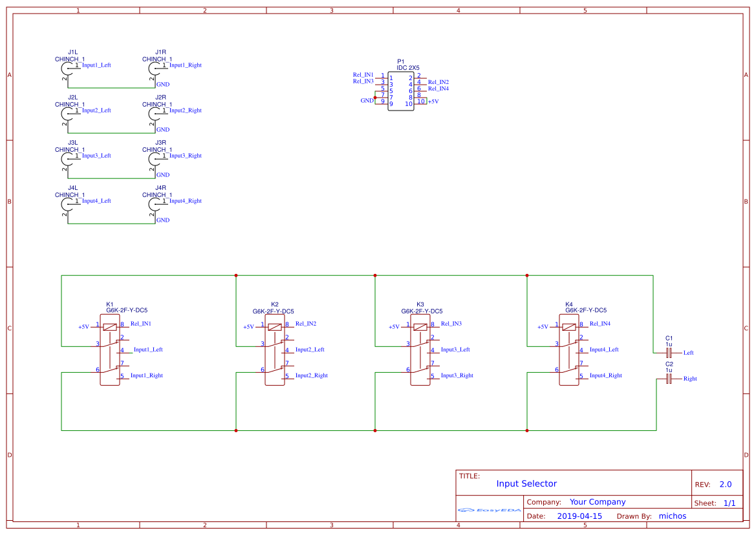Click the J1L CHINCH connector symbol
This screenshot has height=535, width=756.
[x=68, y=68]
